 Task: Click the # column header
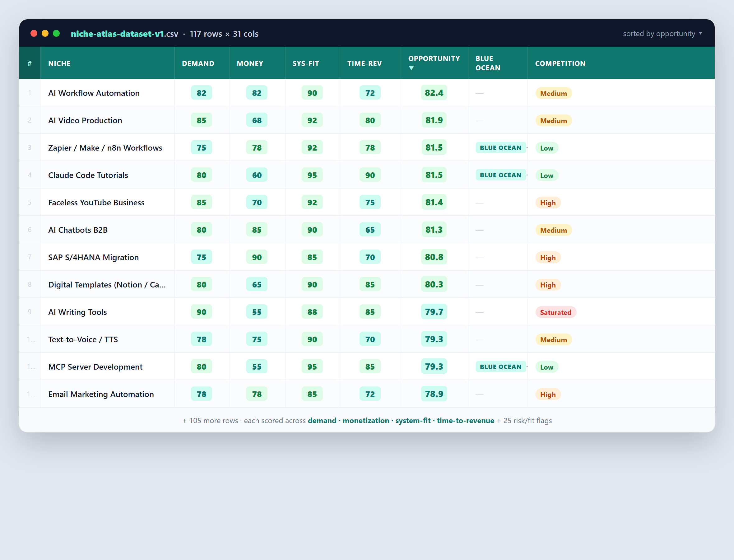pyautogui.click(x=30, y=63)
